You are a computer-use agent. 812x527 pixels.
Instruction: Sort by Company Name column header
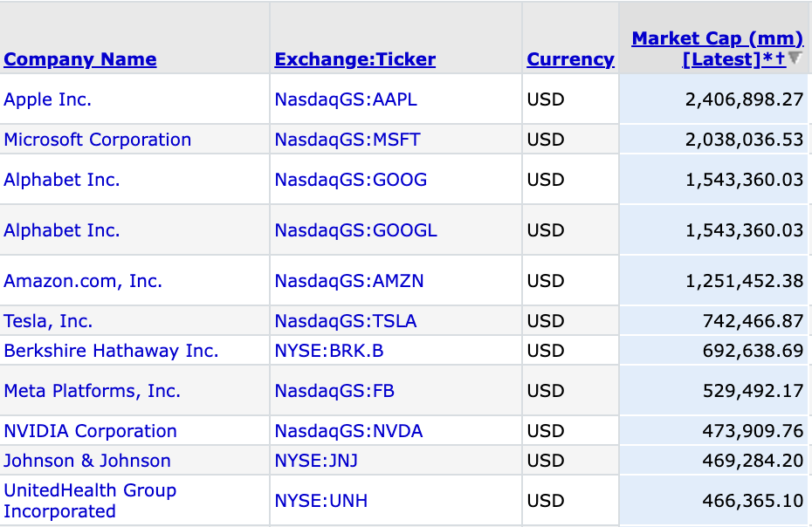point(80,60)
